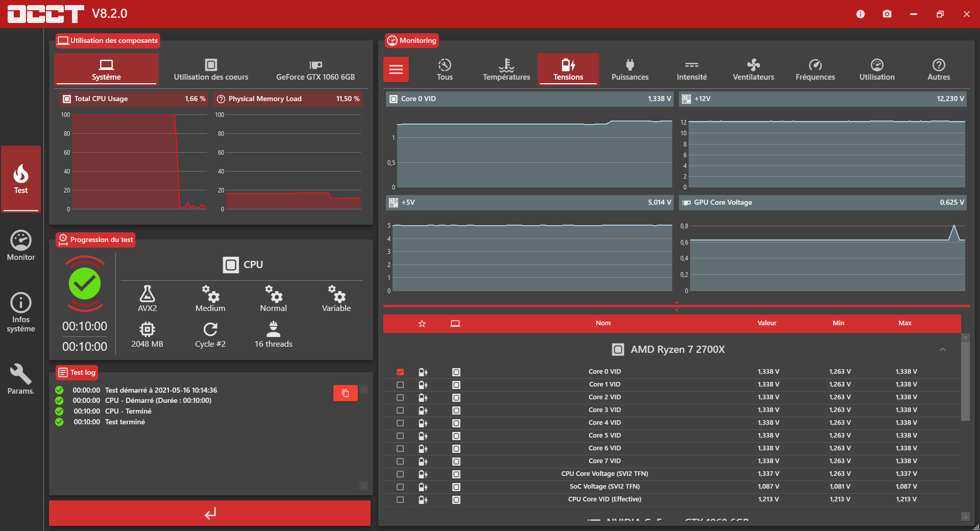Check the Core 3 VID checkbox
Screen dimensions: 980x531
(x=400, y=410)
